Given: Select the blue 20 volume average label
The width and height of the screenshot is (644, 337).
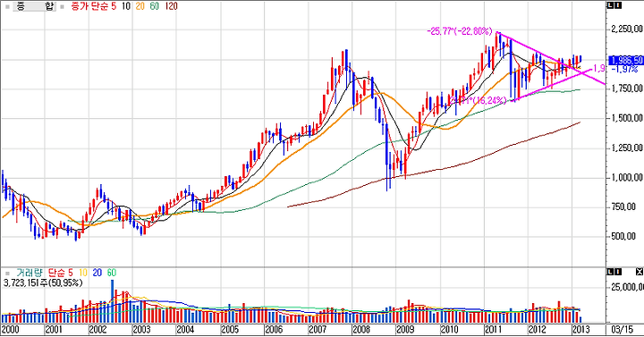Looking at the screenshot, I should [x=97, y=273].
